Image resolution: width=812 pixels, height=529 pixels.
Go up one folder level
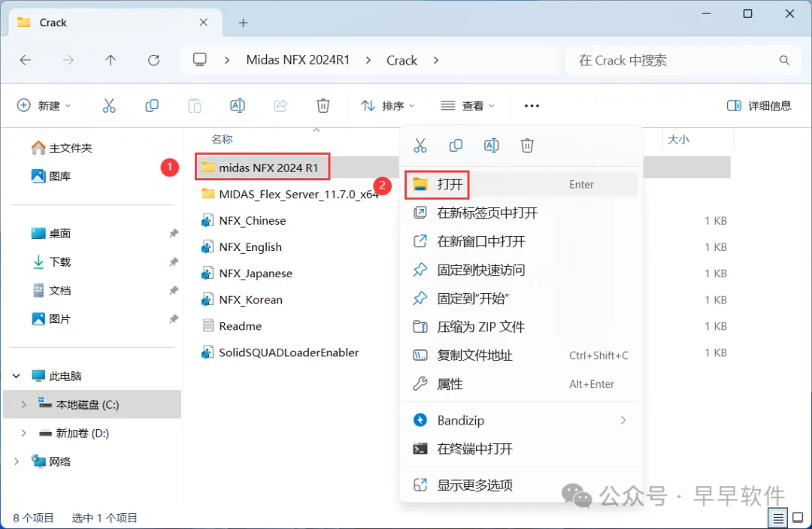[x=111, y=60]
